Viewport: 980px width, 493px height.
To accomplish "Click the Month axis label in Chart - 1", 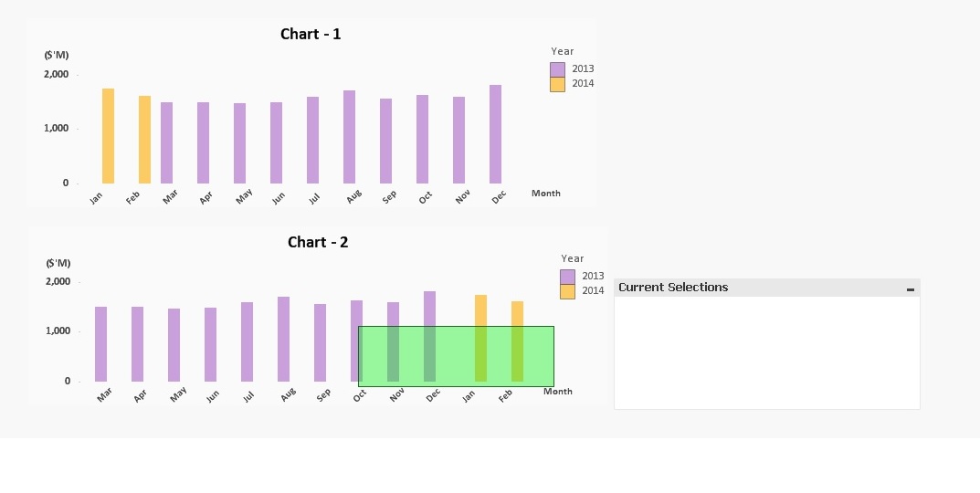I will coord(546,194).
